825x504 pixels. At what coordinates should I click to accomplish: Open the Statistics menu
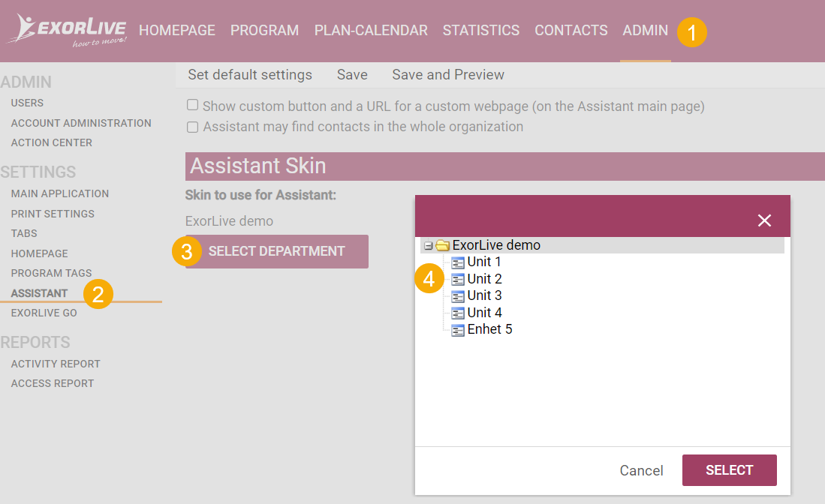tap(481, 31)
